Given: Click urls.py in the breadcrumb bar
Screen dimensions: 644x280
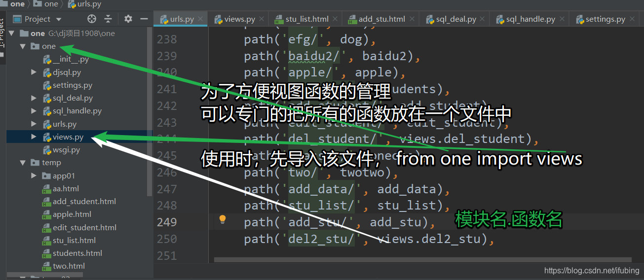Looking at the screenshot, I should point(84,4).
